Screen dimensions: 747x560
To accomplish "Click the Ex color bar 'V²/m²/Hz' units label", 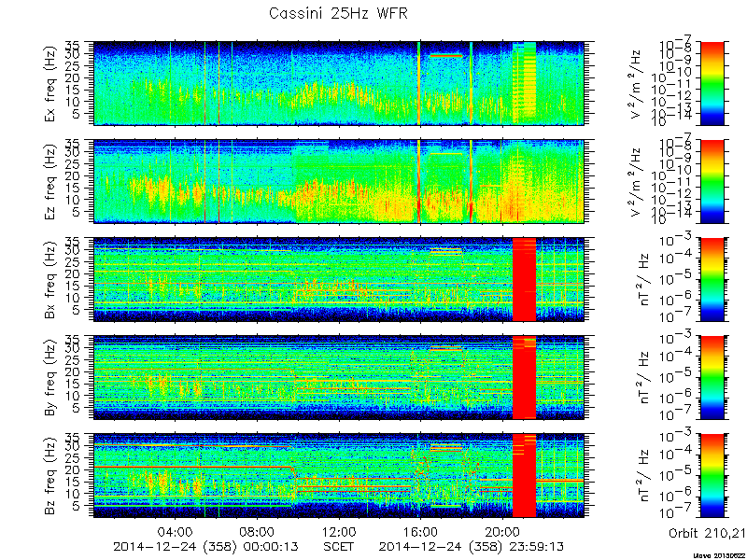I will (x=637, y=84).
